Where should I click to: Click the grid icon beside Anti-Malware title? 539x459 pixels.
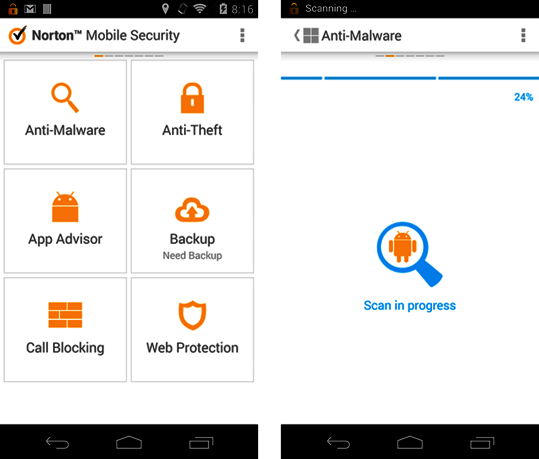point(311,35)
